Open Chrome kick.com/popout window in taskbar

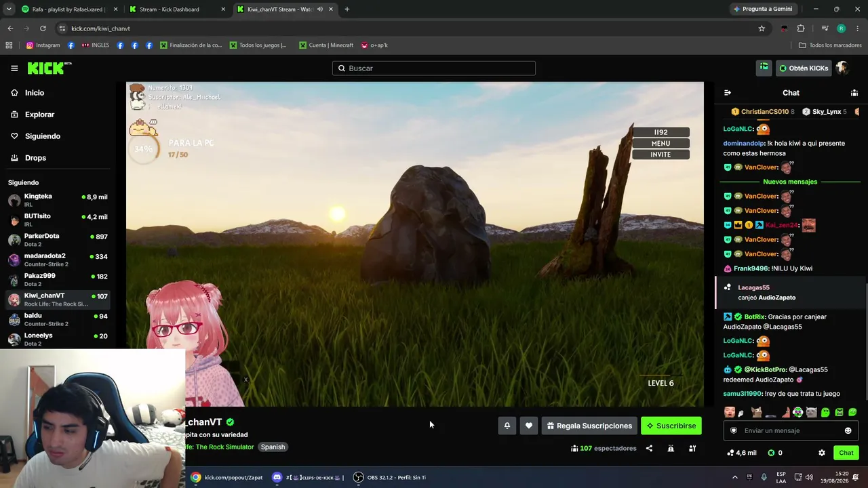click(226, 477)
